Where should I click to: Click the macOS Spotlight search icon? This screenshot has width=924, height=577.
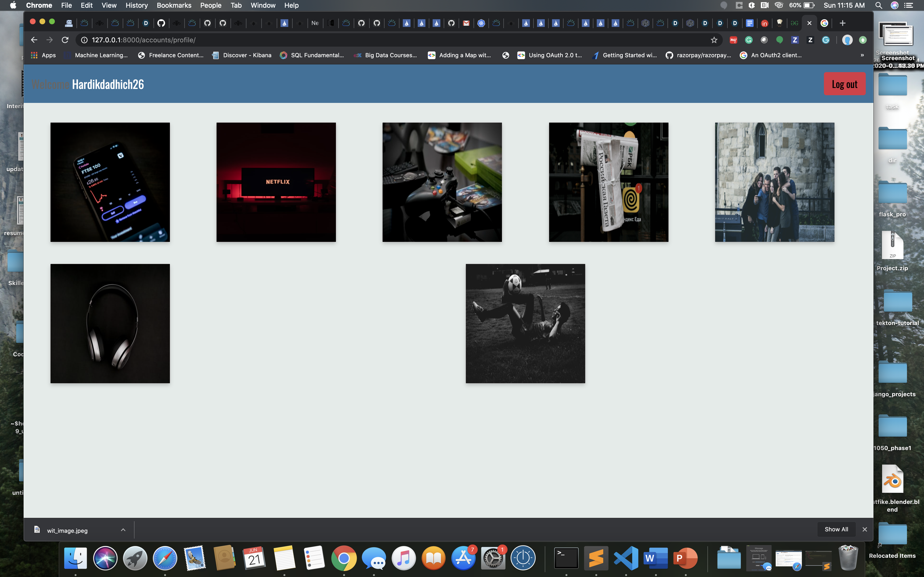878,5
